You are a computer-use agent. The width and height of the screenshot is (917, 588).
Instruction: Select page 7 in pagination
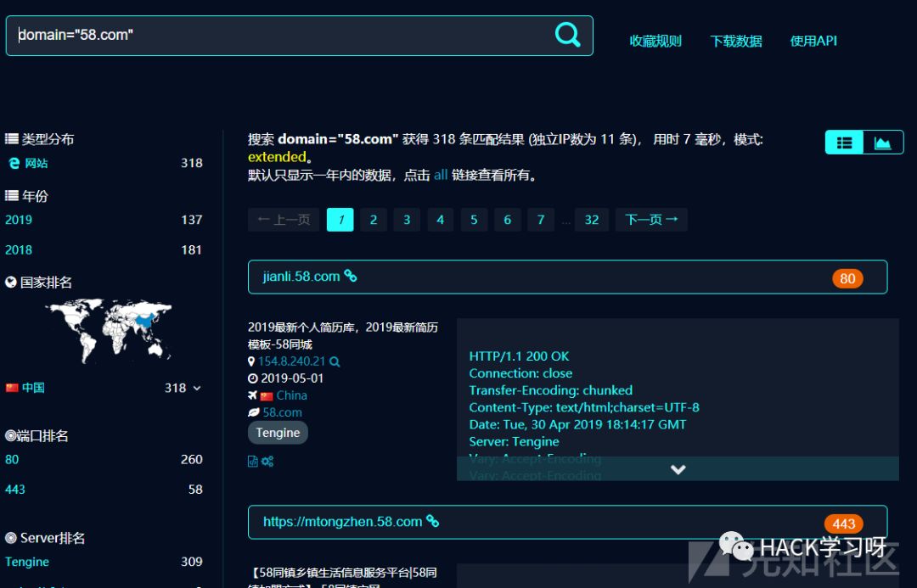click(x=541, y=220)
